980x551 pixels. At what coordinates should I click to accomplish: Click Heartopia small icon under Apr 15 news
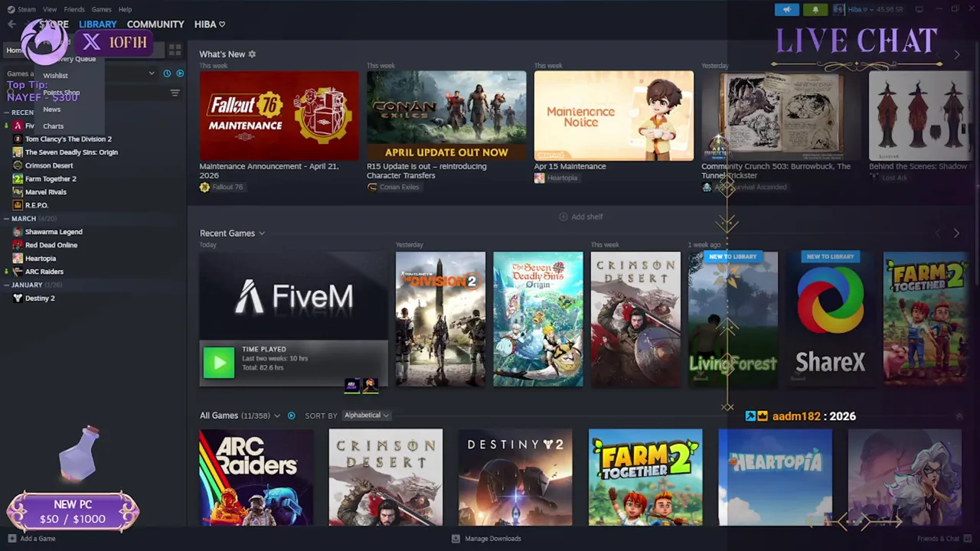coord(539,178)
